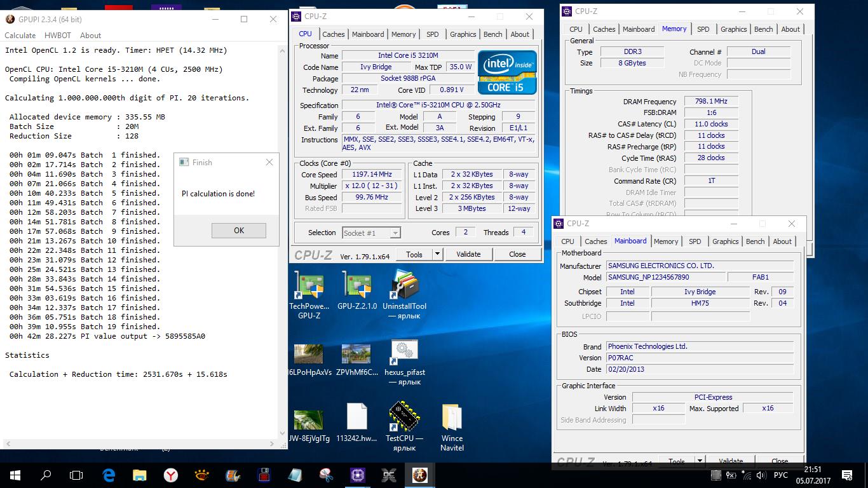Open the Windows Start menu
868x488 pixels.
(x=15, y=475)
